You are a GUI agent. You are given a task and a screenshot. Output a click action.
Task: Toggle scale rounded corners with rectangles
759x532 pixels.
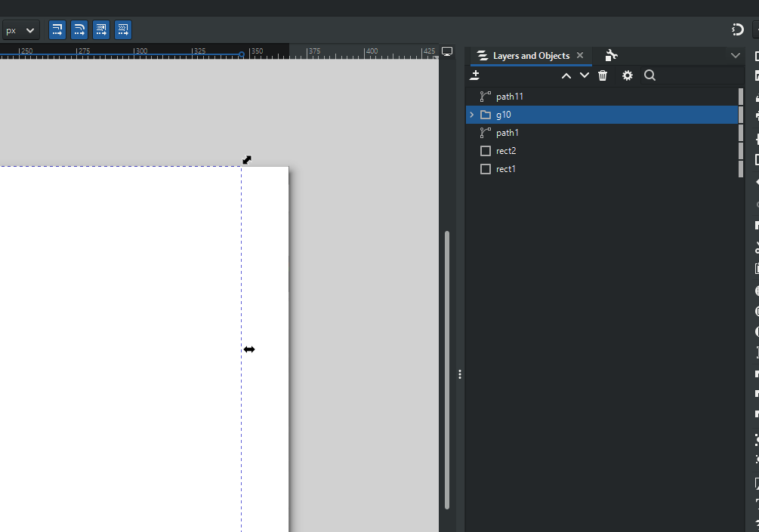click(79, 30)
